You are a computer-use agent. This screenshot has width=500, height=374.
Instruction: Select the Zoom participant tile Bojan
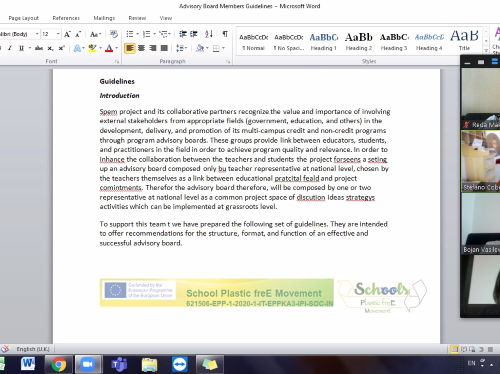(481, 224)
